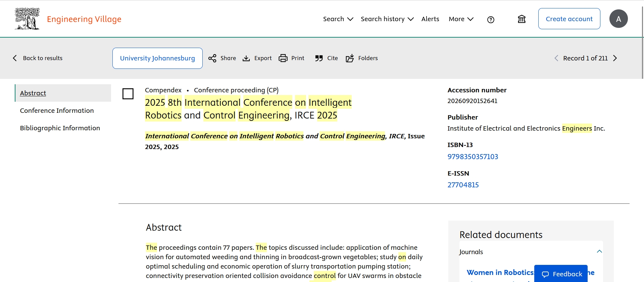The width and height of the screenshot is (644, 282).
Task: Open the Feedback widget
Action: click(x=561, y=274)
